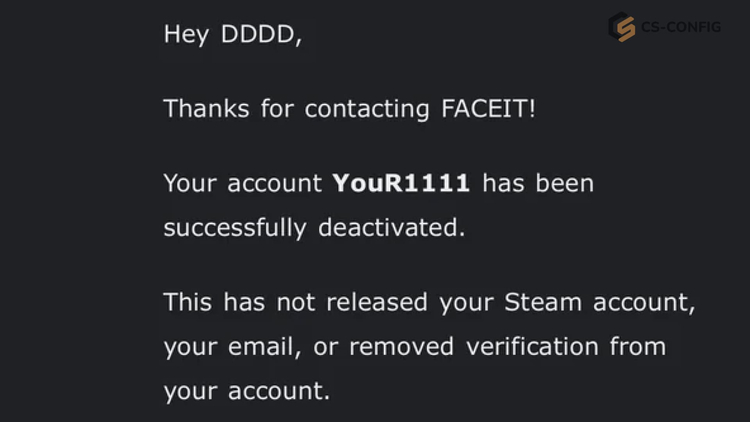
Task: Click the word successfully
Action: 235,228
